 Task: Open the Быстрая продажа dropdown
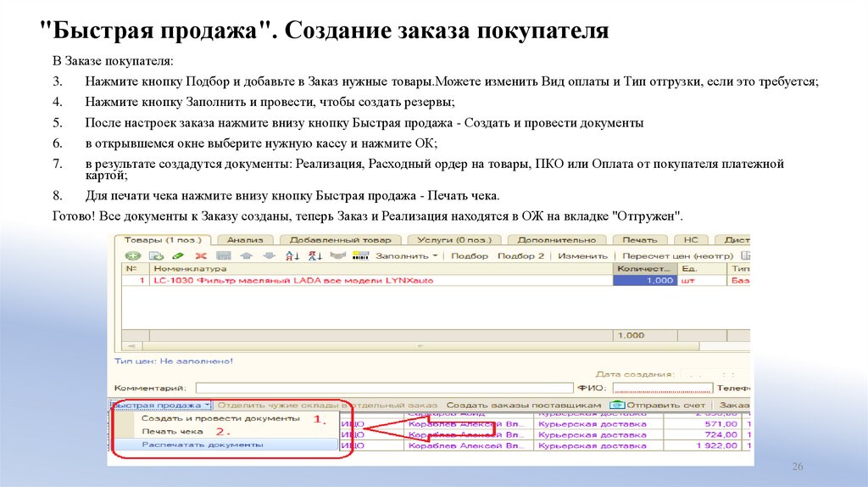(x=160, y=405)
